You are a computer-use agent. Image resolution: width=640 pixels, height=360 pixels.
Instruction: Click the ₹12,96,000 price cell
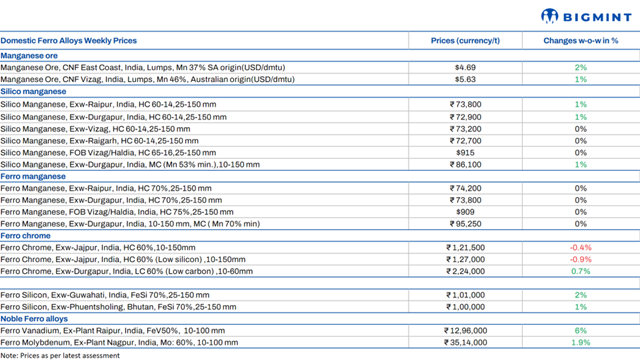(x=465, y=331)
